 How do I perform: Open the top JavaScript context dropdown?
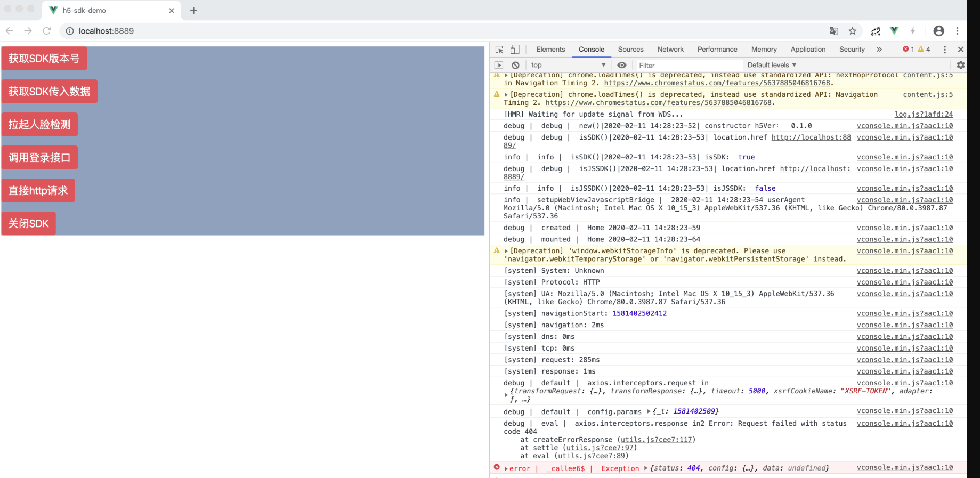[x=568, y=65]
